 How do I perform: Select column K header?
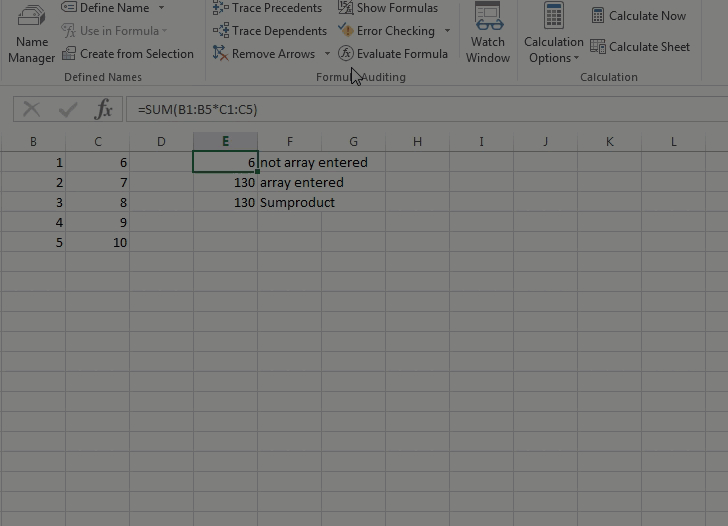(x=610, y=142)
